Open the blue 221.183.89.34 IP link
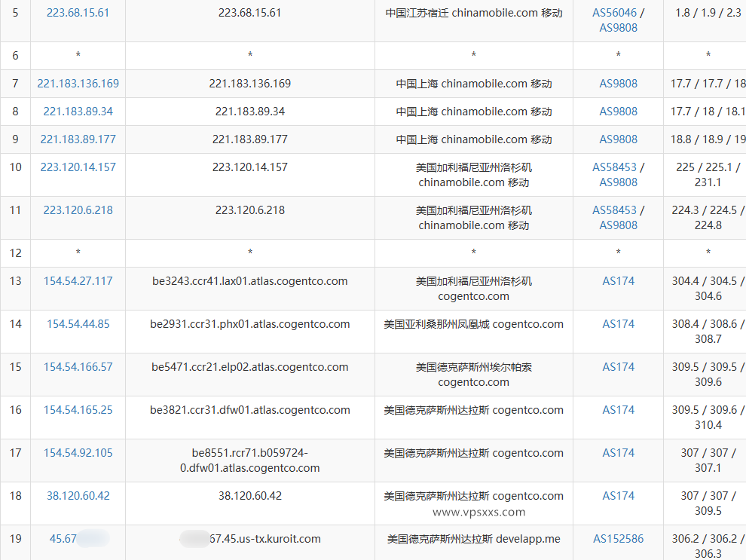Screen dimensions: 746x560 (x=78, y=112)
